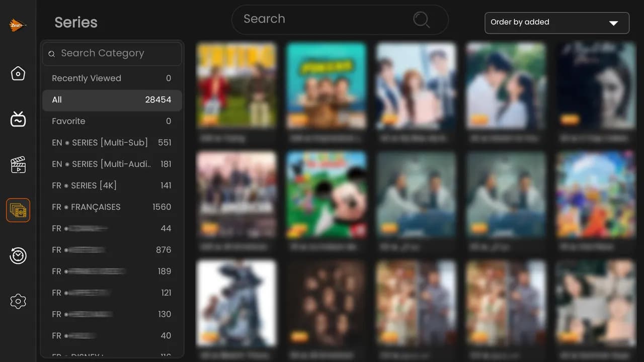
Task: Select the FR category with 876 items
Action: click(x=112, y=250)
